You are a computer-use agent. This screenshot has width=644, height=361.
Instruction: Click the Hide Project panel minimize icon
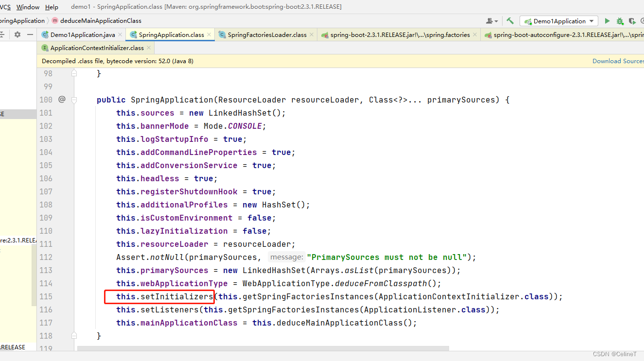point(30,34)
